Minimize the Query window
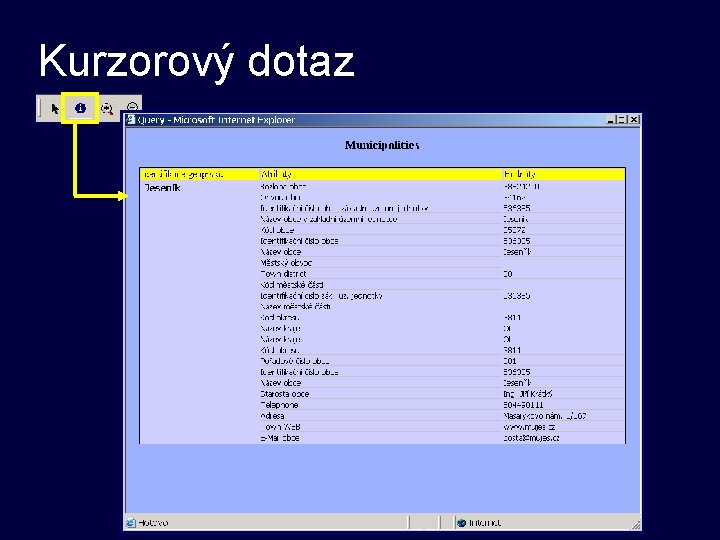Screen dimensions: 720x540 pos(611,119)
